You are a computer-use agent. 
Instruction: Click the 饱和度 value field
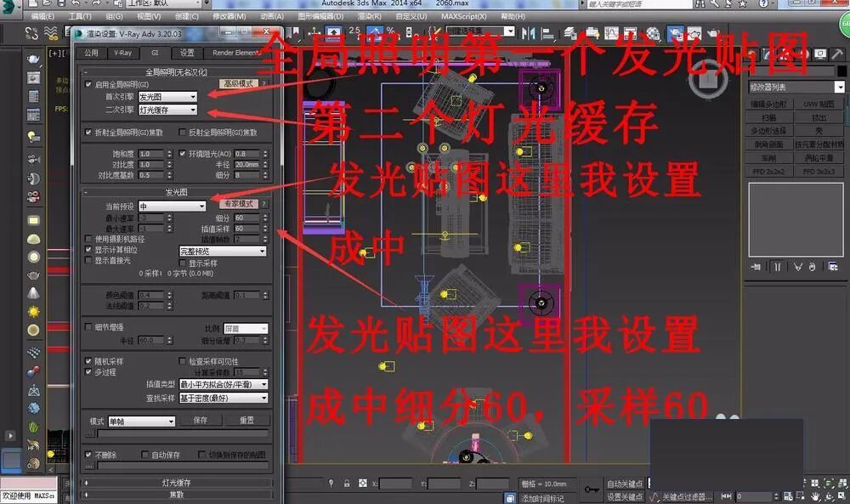(151, 154)
